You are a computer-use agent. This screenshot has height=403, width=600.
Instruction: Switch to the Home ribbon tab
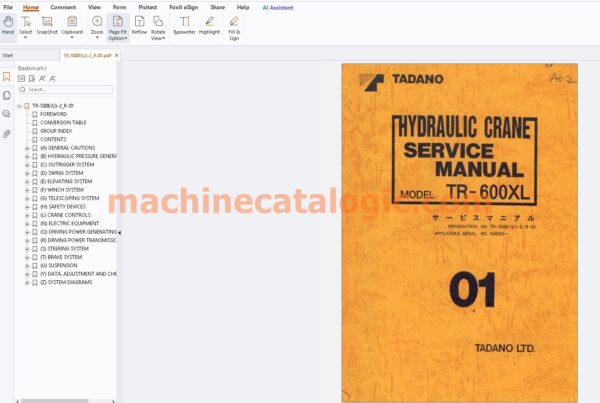(31, 7)
